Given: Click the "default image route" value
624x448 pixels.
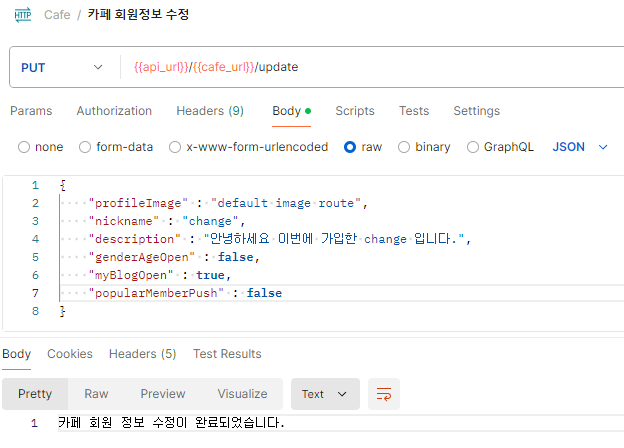Looking at the screenshot, I should point(286,203).
